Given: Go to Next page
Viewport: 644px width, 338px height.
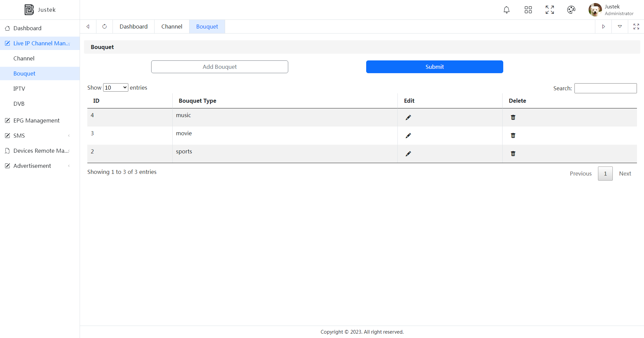Looking at the screenshot, I should pyautogui.click(x=625, y=174).
